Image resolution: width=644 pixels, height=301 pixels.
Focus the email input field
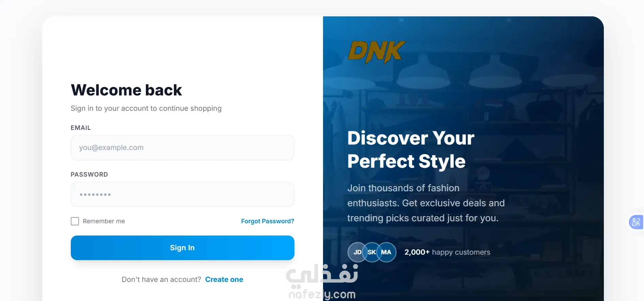pos(182,148)
